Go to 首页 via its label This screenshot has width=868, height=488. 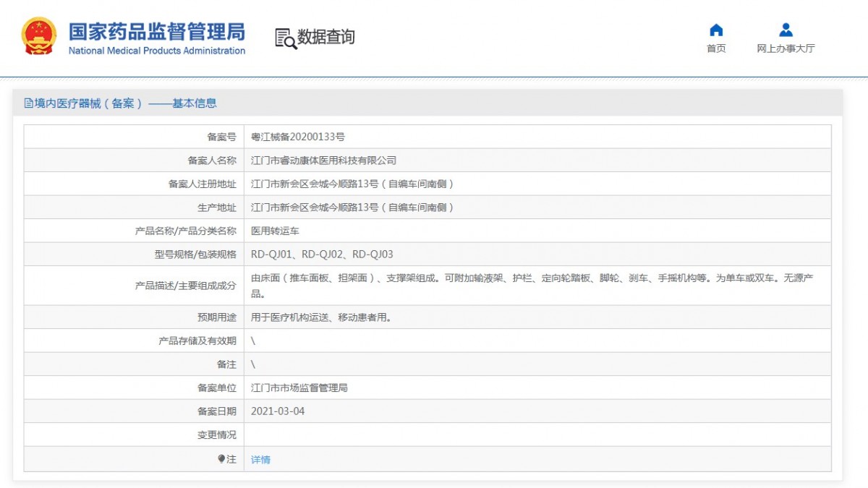716,48
